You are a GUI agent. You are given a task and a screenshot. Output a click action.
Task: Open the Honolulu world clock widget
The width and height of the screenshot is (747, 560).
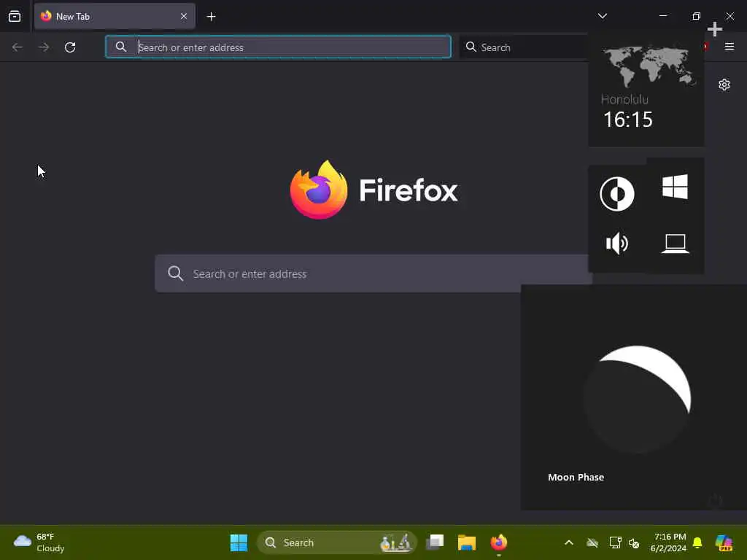(x=646, y=90)
